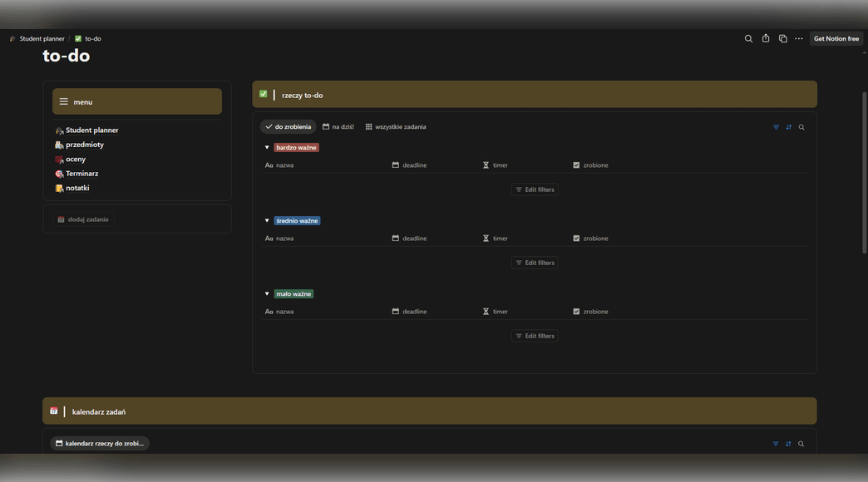The image size is (868, 482).
Task: Click timer column header under bardzo ważne
Action: 495,165
